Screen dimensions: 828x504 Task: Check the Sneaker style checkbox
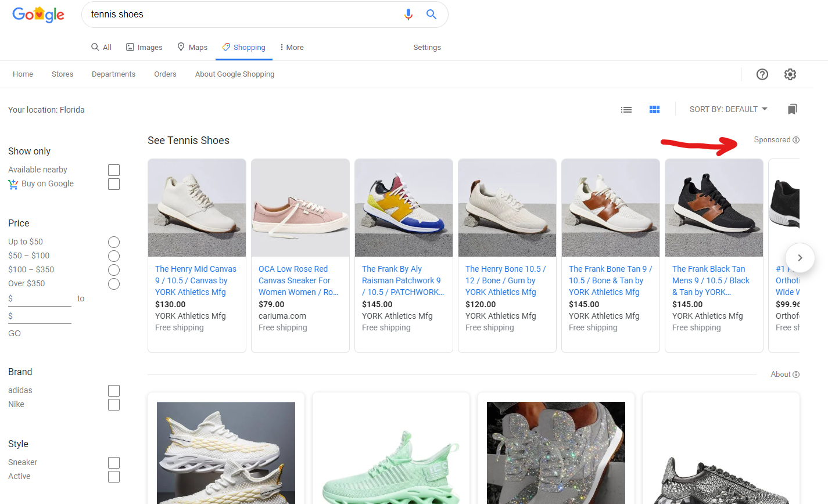coord(114,463)
